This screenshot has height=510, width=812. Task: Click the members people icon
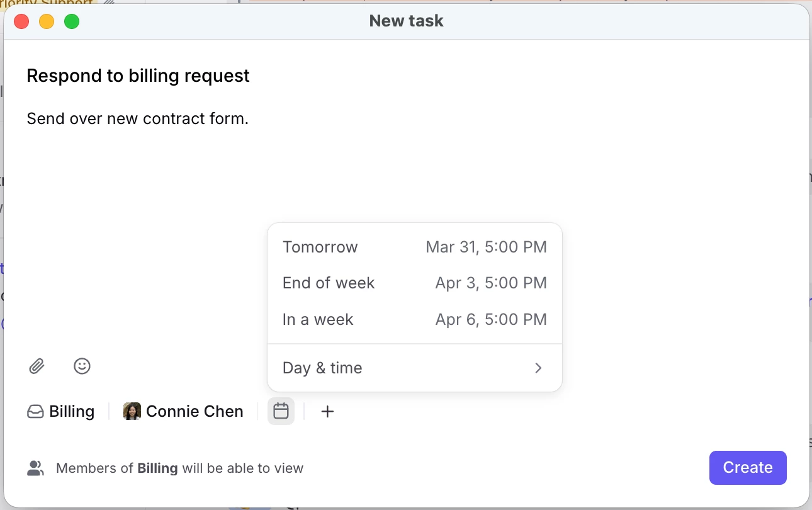tap(35, 468)
